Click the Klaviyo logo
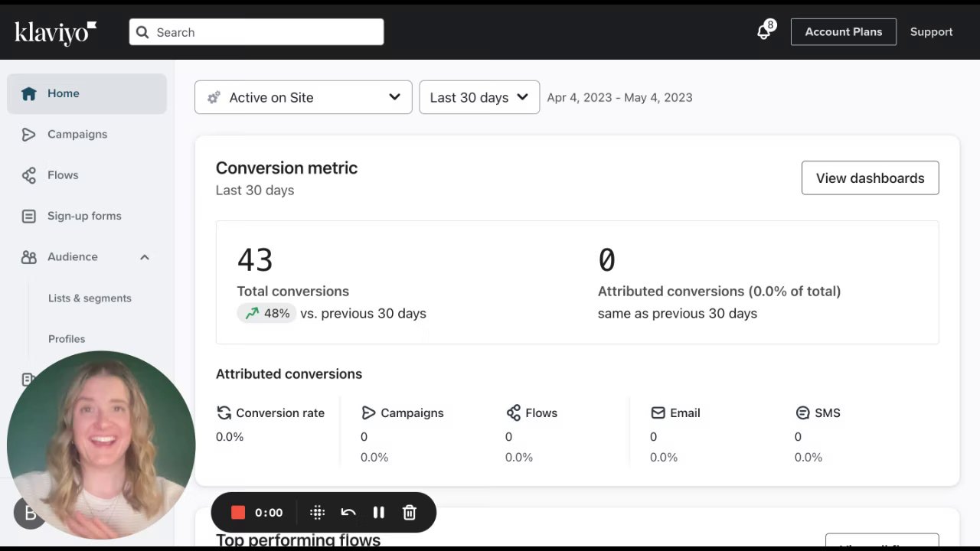Image resolution: width=980 pixels, height=551 pixels. click(x=55, y=32)
